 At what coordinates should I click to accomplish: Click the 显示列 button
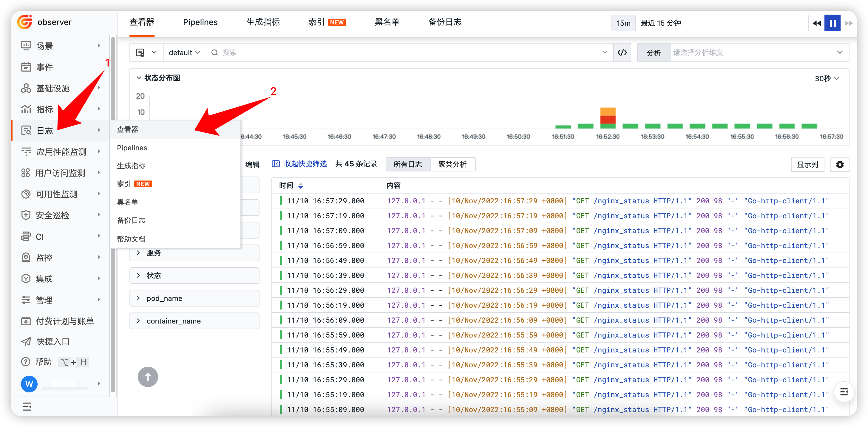coord(807,164)
